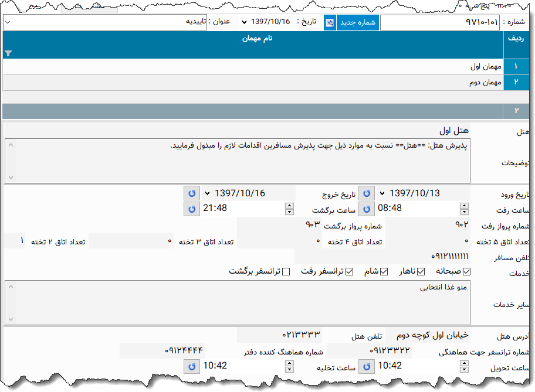Open the تاریخ dropdown showing 1397/10/16
This screenshot has width=535, height=392.
245,22
